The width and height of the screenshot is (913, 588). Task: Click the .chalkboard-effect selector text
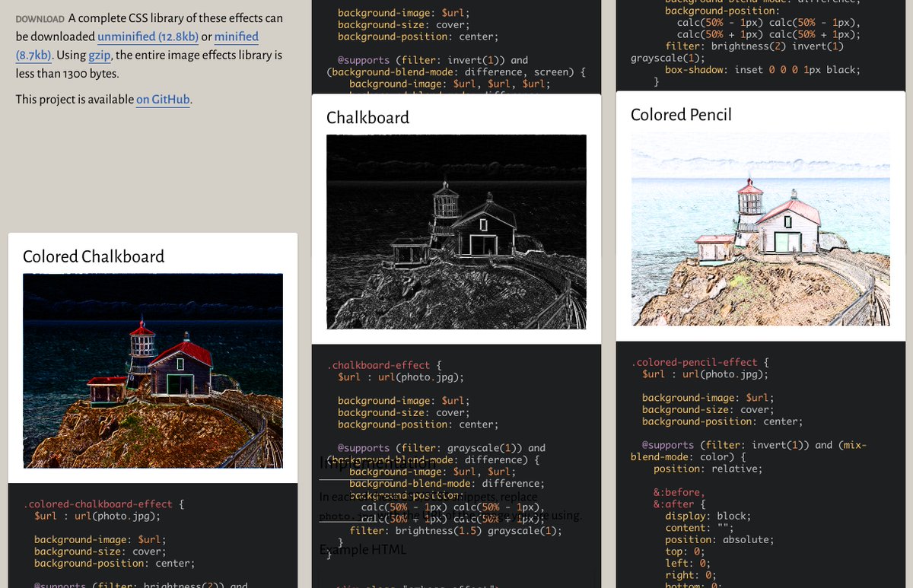click(x=378, y=365)
